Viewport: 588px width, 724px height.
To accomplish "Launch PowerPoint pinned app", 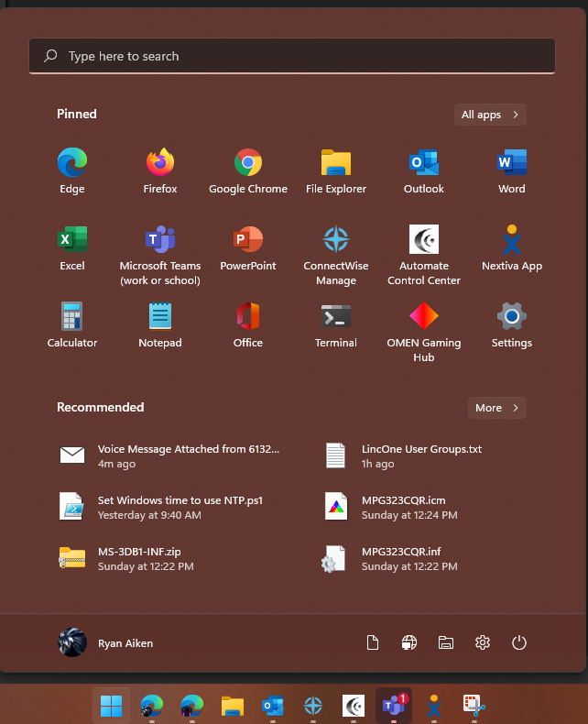I will point(248,248).
